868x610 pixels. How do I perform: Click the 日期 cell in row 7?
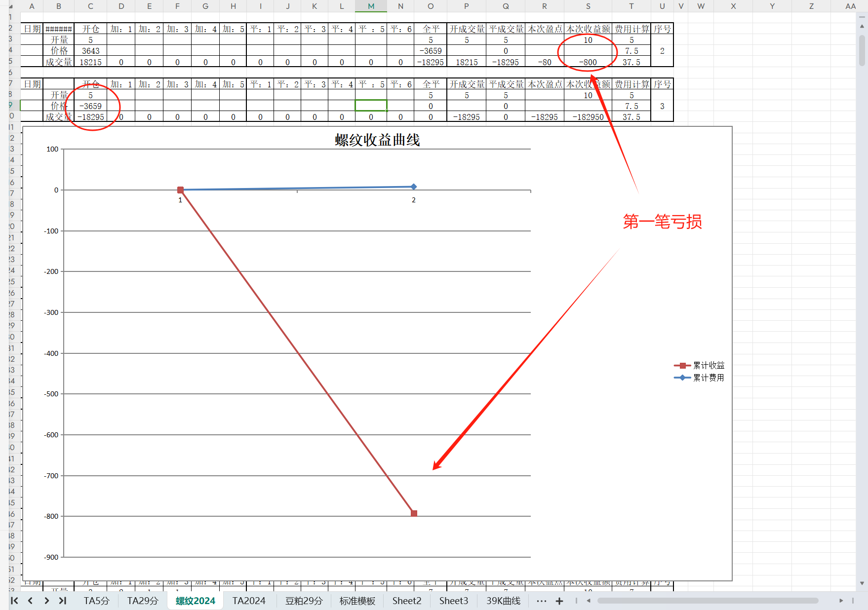pos(32,84)
